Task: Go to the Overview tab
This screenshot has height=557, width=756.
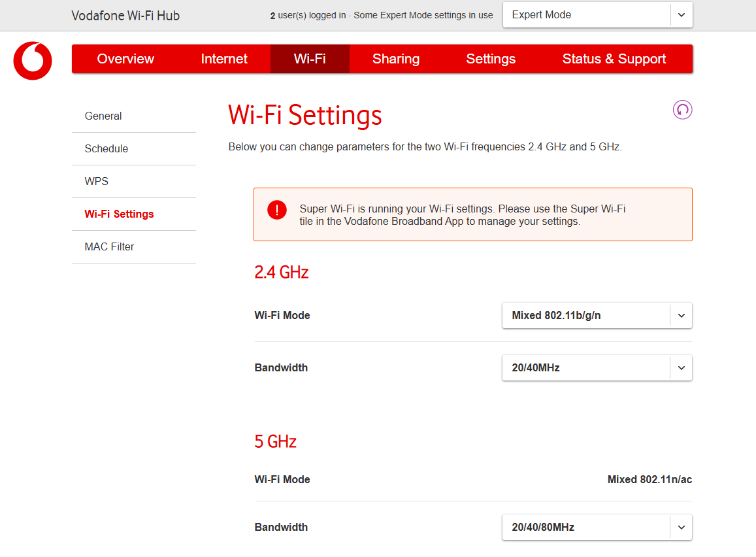Action: coord(125,59)
